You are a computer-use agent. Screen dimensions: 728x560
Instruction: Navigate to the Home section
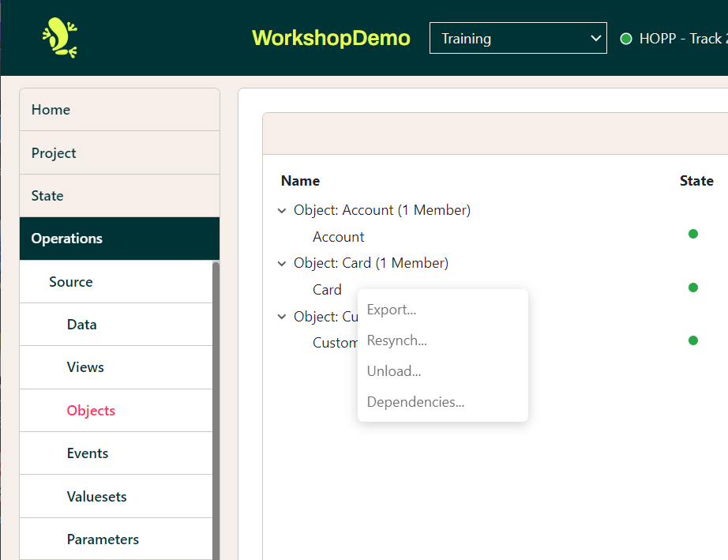pos(51,110)
